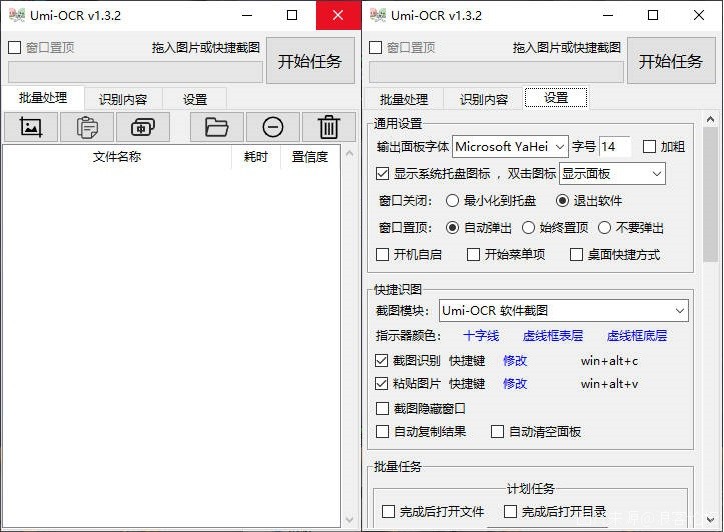Enable 开机自启 checkbox
The width and height of the screenshot is (724, 532).
(382, 254)
